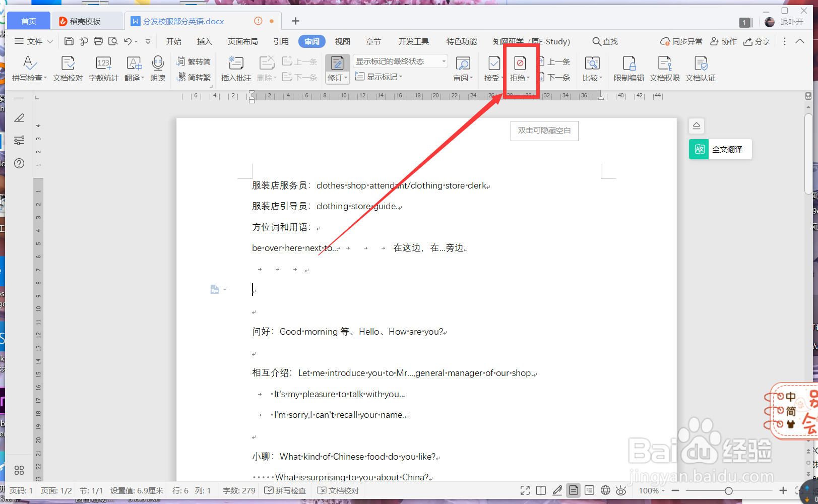Click the Print icon in quick toolbar
The width and height of the screenshot is (818, 504).
click(98, 41)
